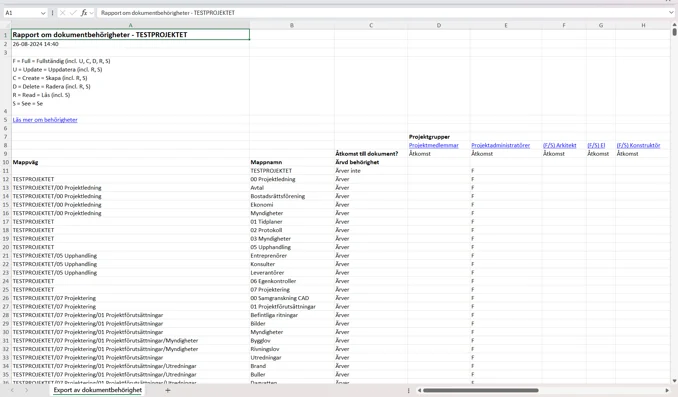The width and height of the screenshot is (678, 397).
Task: Click horizontal scrollbar right arrow
Action: click(x=667, y=390)
